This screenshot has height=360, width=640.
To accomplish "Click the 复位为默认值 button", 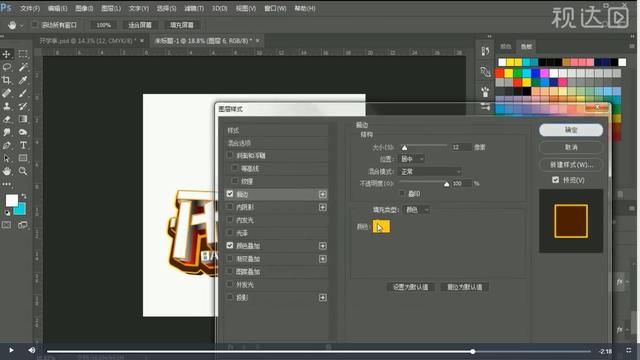I will click(464, 287).
